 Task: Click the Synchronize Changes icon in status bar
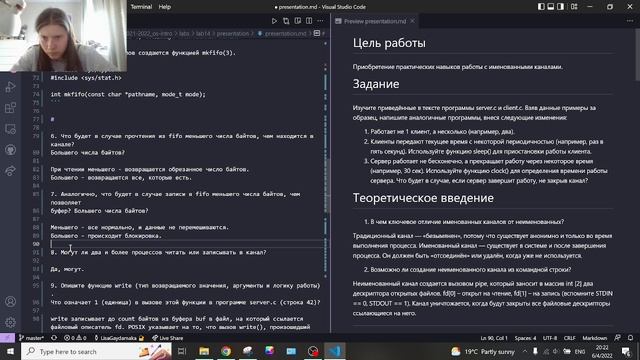click(x=54, y=338)
